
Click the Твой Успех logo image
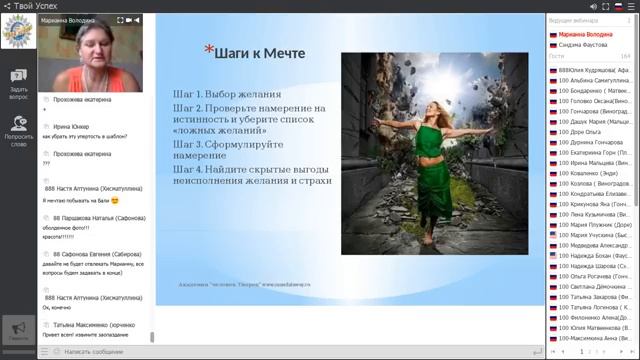[18, 31]
